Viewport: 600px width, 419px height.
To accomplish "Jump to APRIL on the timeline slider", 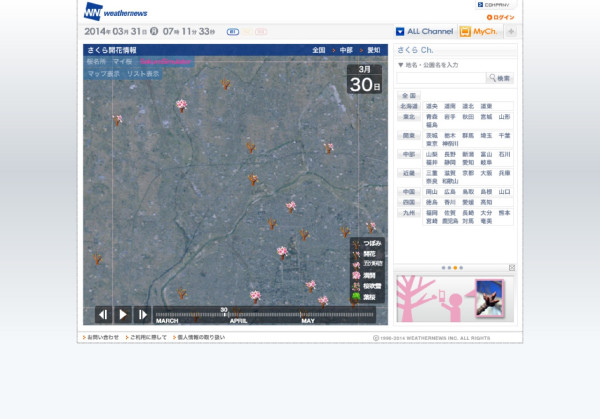I will click(238, 321).
